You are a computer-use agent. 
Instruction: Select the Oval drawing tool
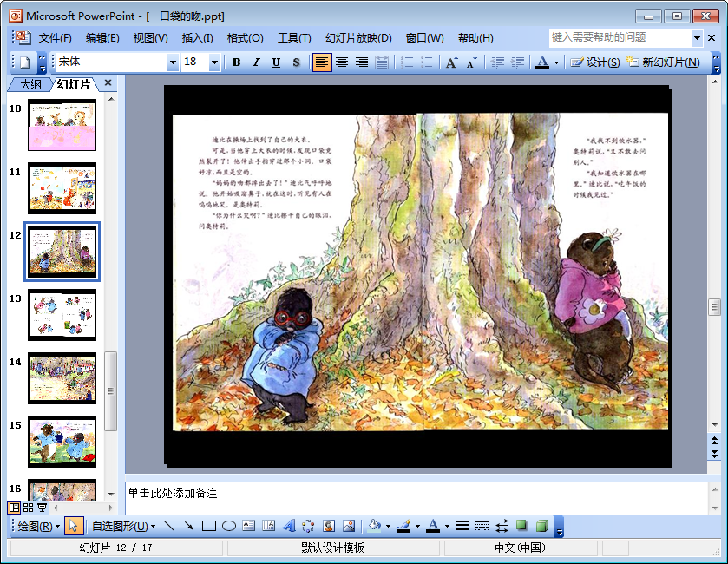pos(229,526)
